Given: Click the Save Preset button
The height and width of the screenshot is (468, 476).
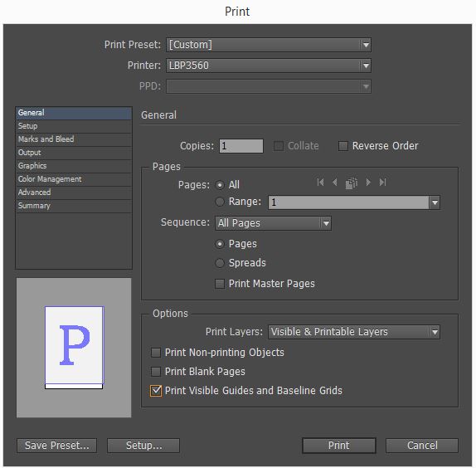Looking at the screenshot, I should coord(56,446).
